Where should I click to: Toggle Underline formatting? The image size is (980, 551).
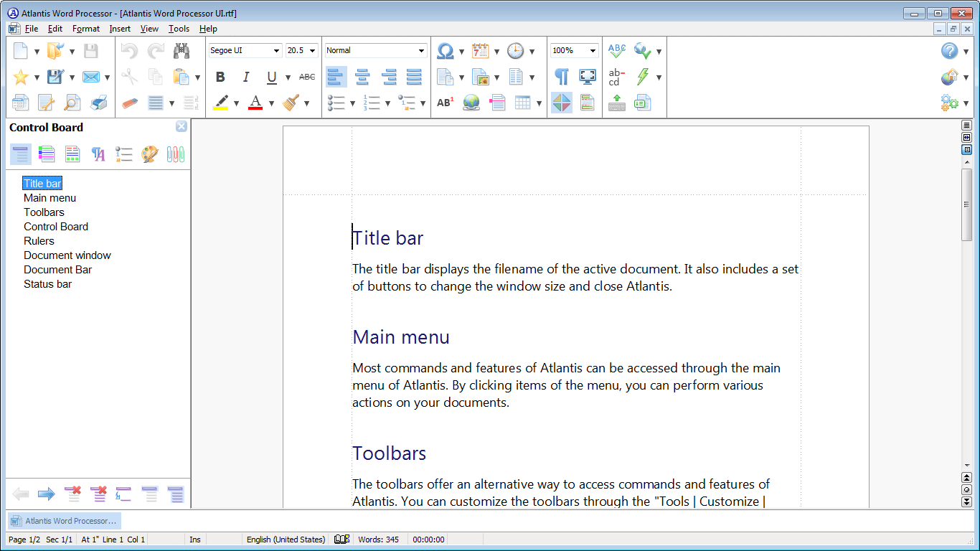coord(272,77)
